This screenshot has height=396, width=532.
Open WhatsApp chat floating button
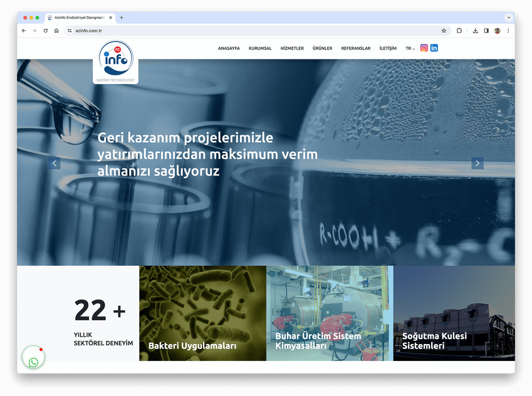33,358
